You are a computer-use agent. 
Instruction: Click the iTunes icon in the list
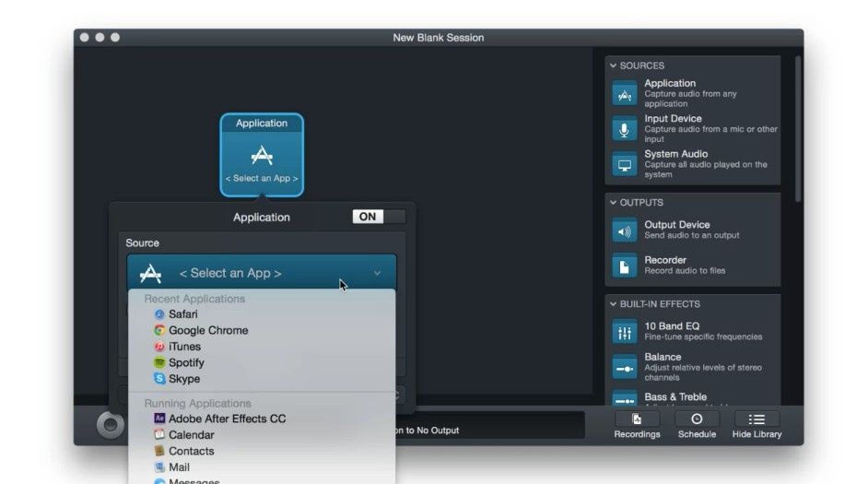tap(159, 346)
